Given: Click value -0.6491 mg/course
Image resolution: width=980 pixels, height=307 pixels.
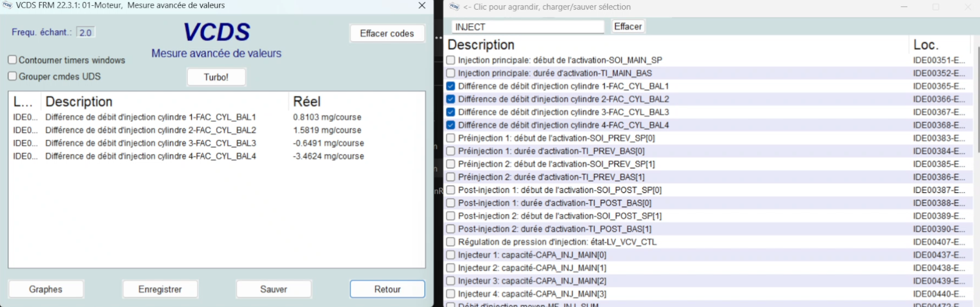Looking at the screenshot, I should pyautogui.click(x=328, y=143).
